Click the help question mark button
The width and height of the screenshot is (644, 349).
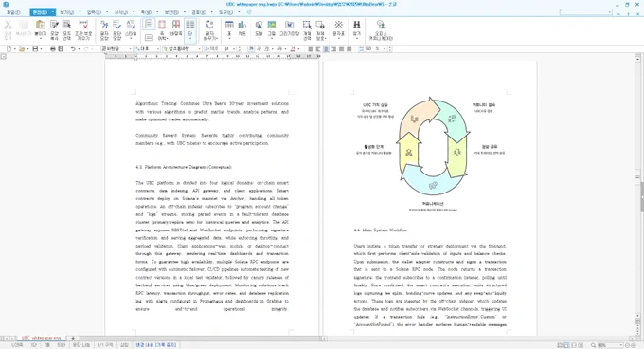coord(629,14)
